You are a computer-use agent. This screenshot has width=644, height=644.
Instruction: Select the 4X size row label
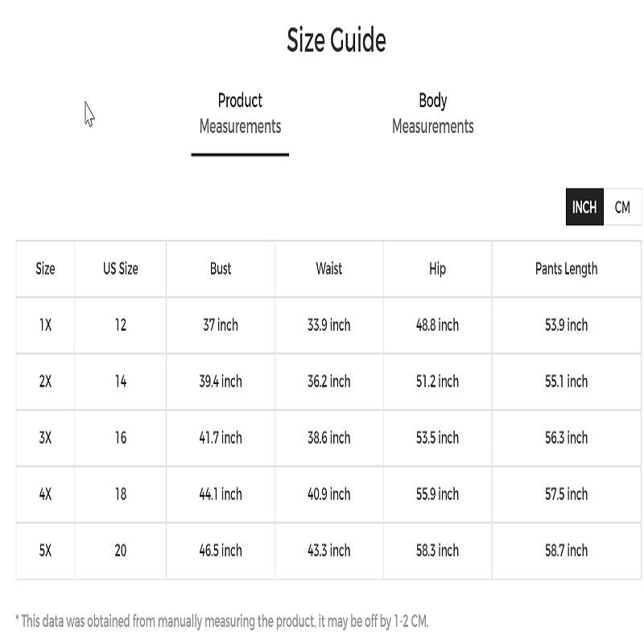pyautogui.click(x=45, y=494)
